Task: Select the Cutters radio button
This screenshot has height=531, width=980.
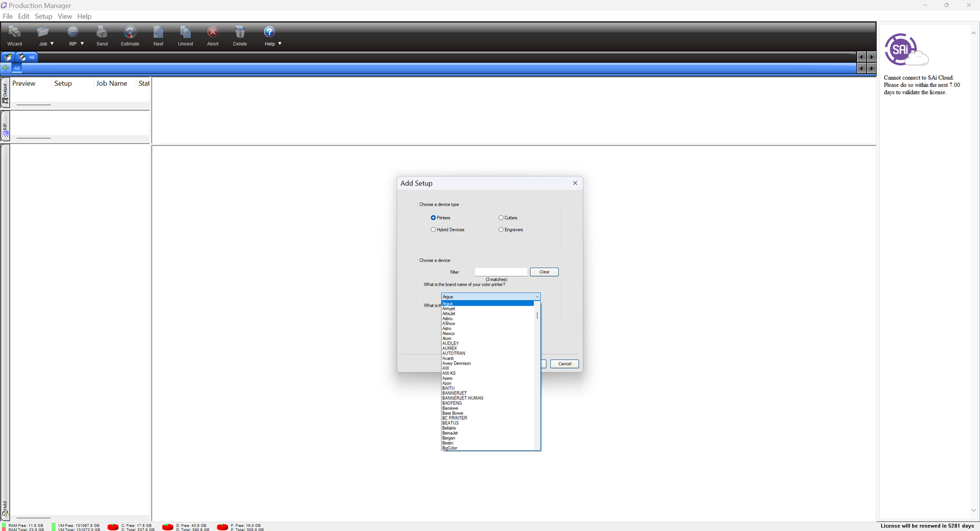Action: (x=501, y=218)
